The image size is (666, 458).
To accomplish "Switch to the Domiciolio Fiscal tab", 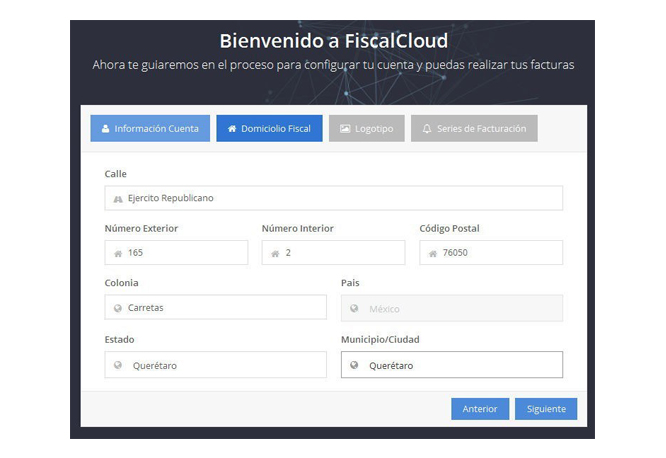I will pos(269,128).
